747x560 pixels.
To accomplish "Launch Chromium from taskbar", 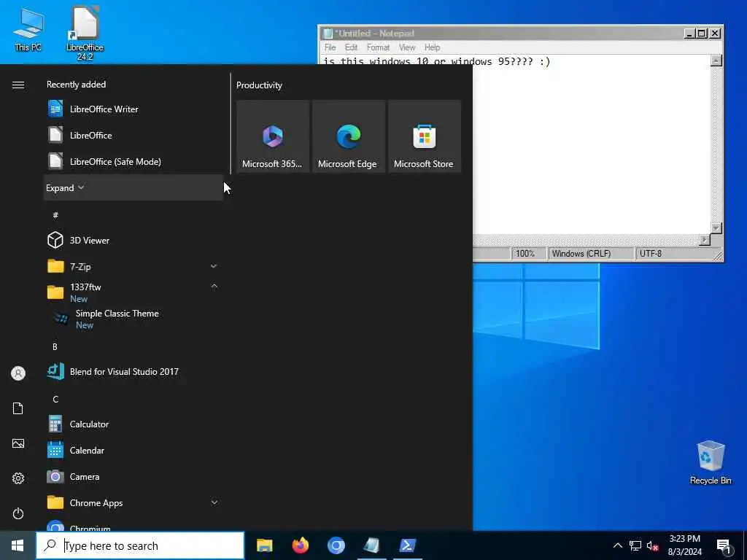I will click(336, 545).
